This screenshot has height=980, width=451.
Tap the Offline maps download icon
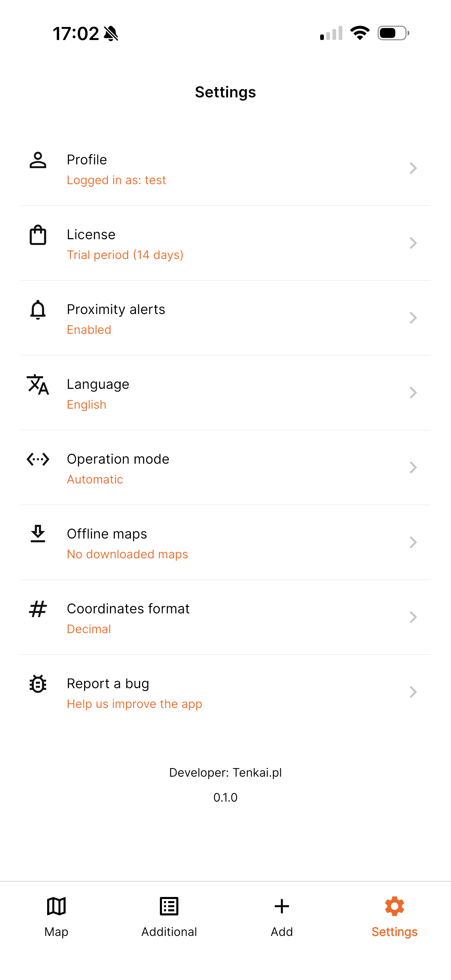pos(38,534)
